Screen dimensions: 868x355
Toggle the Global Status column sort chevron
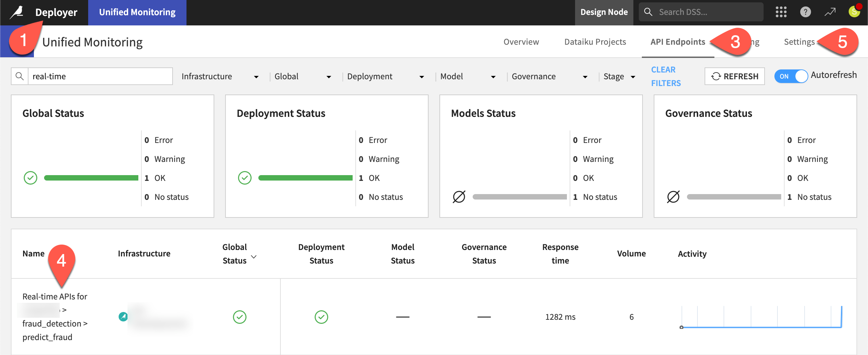pos(253,257)
